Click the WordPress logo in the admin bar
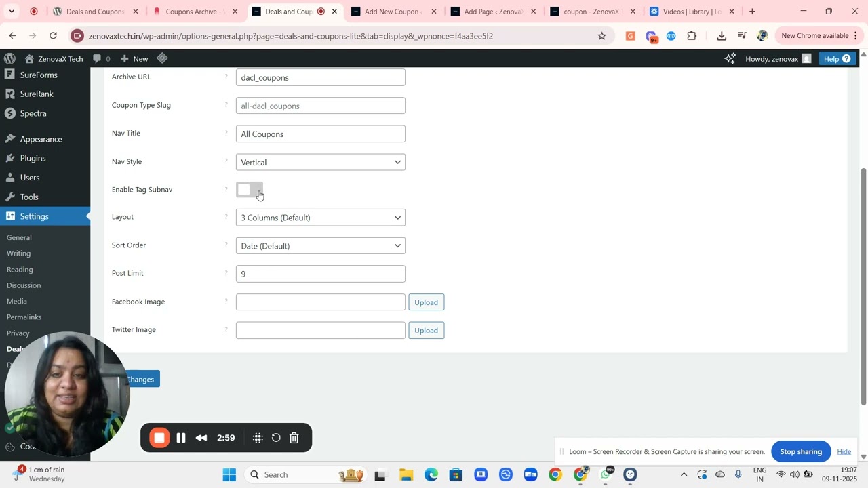This screenshot has height=488, width=868. 9,58
